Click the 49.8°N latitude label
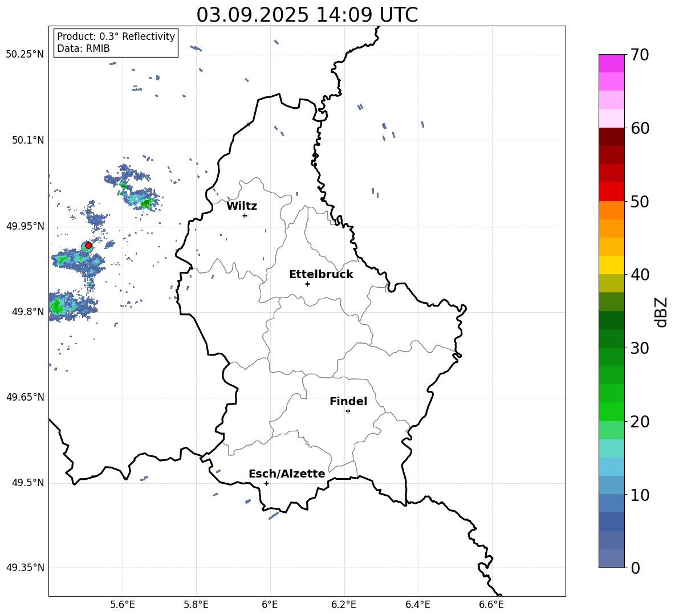675x616 pixels. click(28, 312)
